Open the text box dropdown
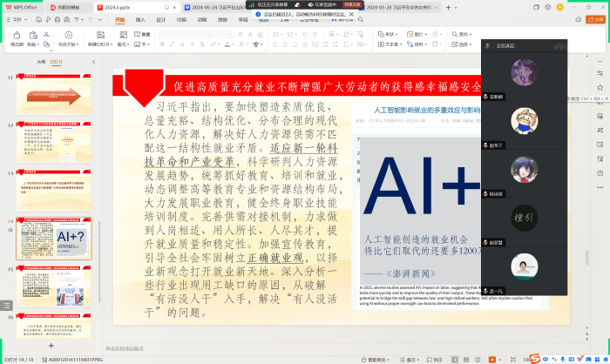This screenshot has width=610, height=364. point(393,43)
